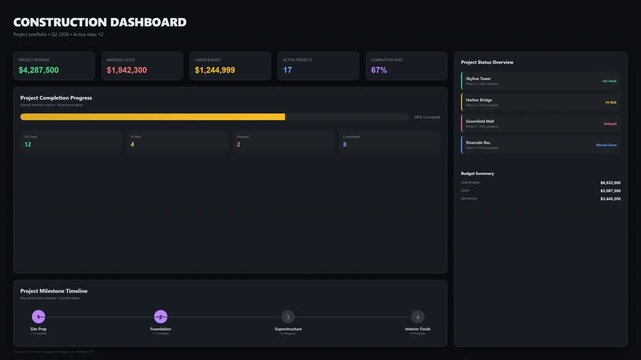The image size is (641, 360).
Task: Click the yellow completion progress bar
Action: 152,117
